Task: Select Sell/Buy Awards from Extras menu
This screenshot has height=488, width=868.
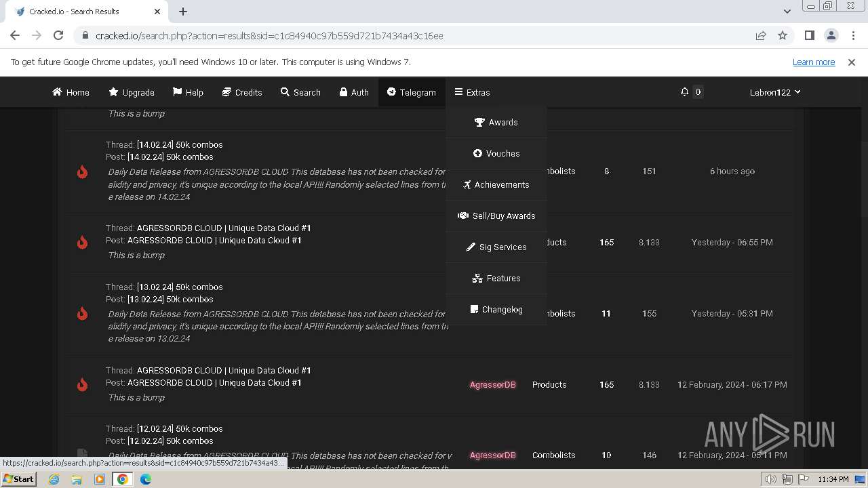Action: pyautogui.click(x=496, y=216)
